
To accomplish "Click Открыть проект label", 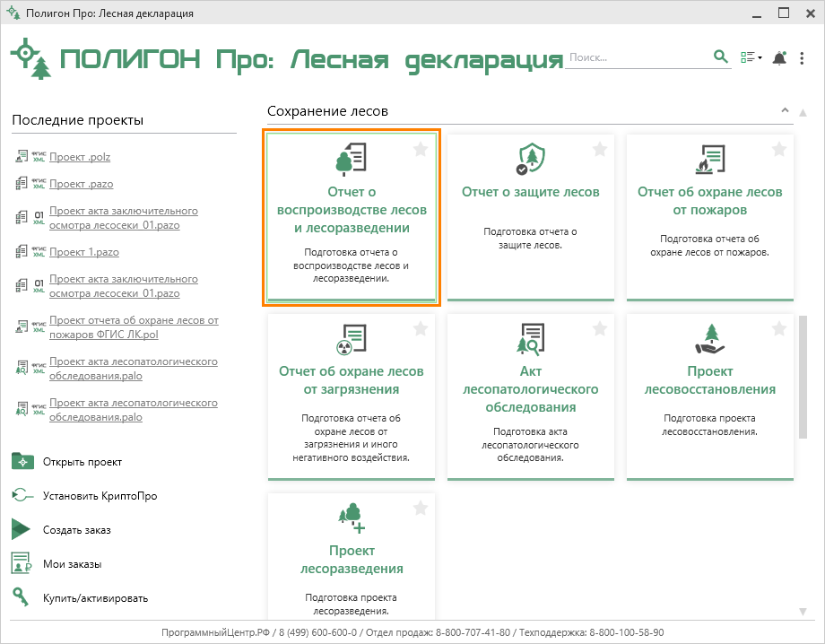I will click(x=82, y=462).
